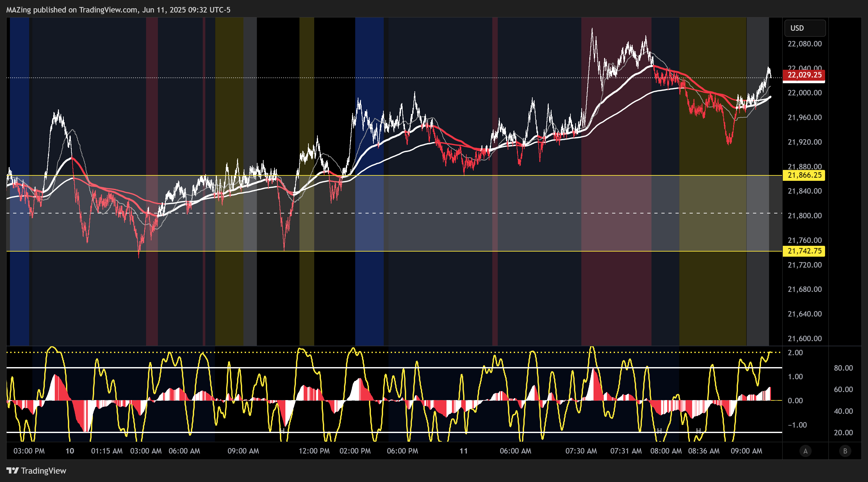Image resolution: width=868 pixels, height=482 pixels.
Task: Click the 20.00 indicator scale value
Action: click(x=843, y=432)
